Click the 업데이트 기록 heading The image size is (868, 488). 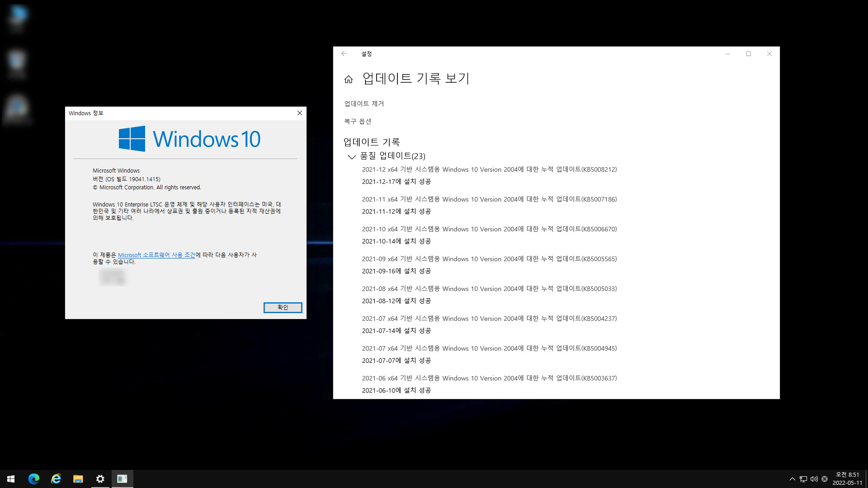[372, 142]
